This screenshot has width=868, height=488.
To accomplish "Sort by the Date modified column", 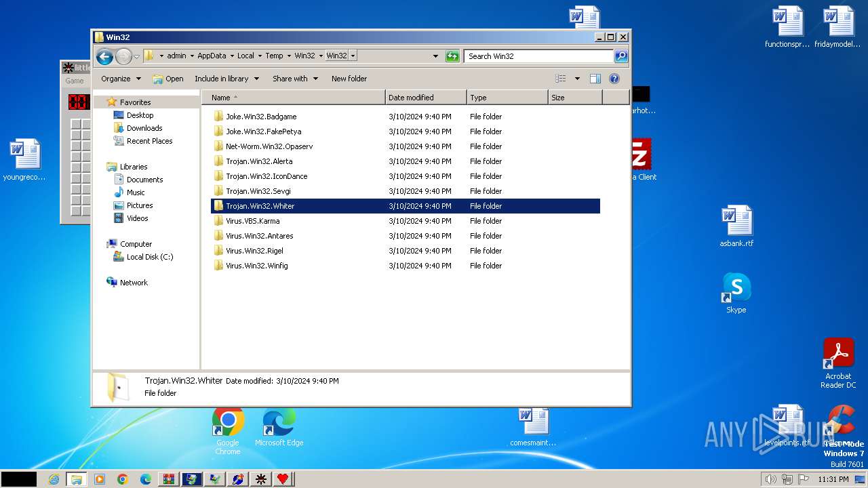I will [426, 98].
